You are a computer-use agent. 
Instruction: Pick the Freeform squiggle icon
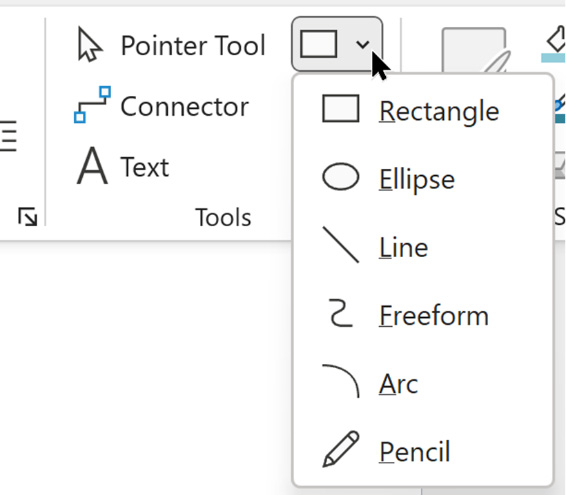point(340,313)
